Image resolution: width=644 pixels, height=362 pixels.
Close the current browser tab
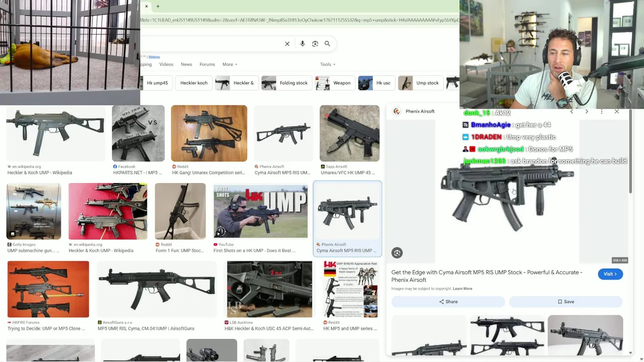point(146,7)
